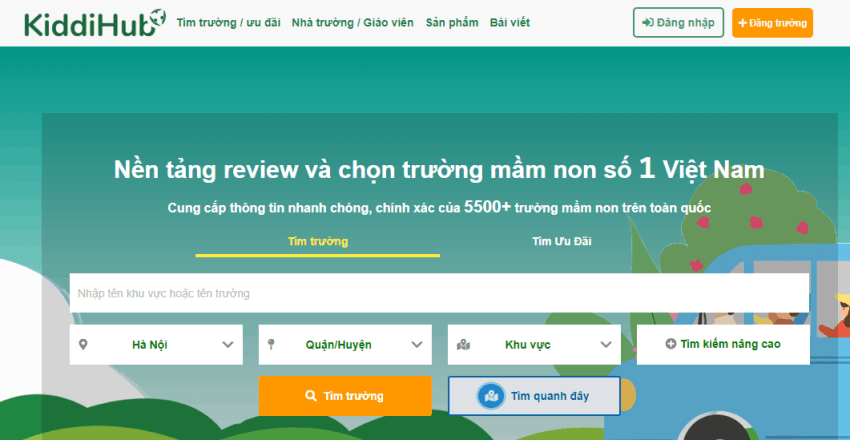Viewport: 850px width, 440px height.
Task: Click the location pin icon beside Hà Nội
Action: click(x=84, y=344)
